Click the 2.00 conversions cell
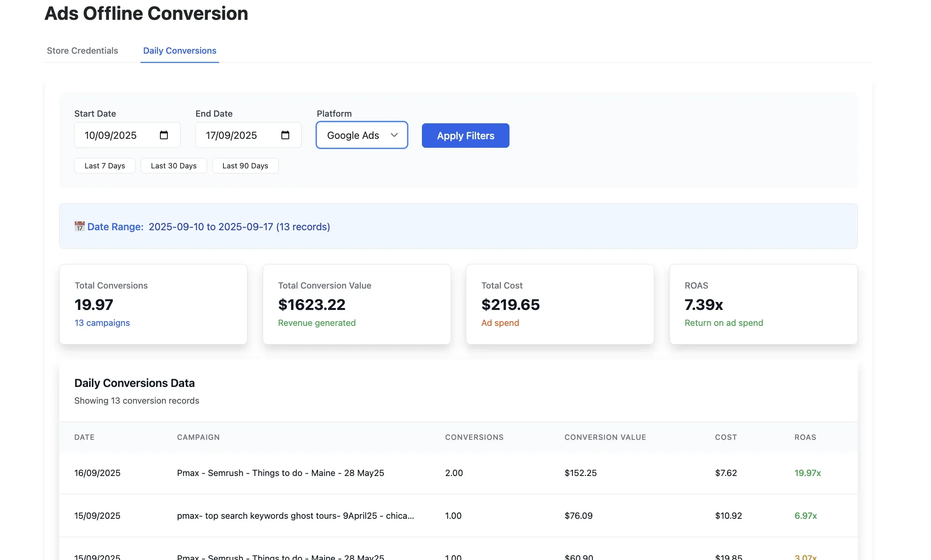The width and height of the screenshot is (931, 560). click(x=454, y=473)
